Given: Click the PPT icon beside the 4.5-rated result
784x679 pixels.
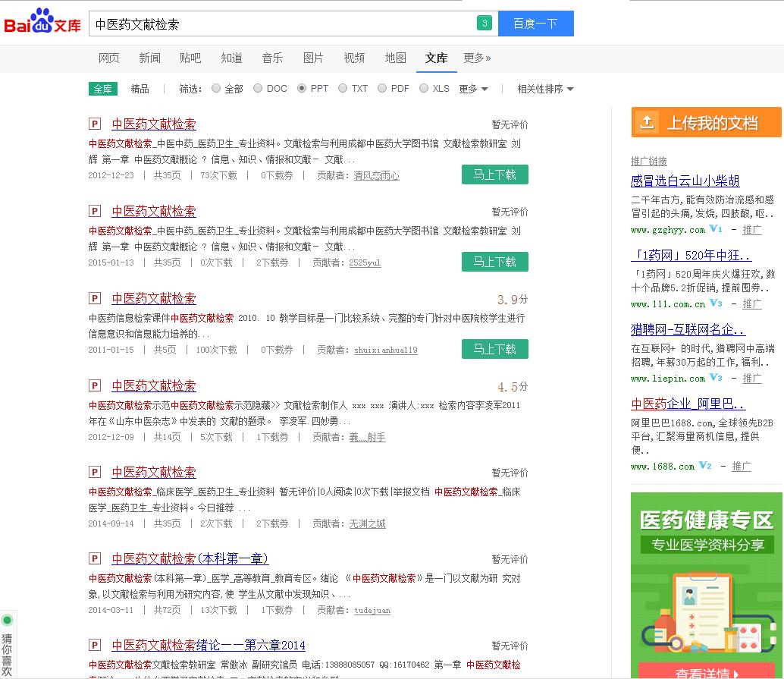Looking at the screenshot, I should (95, 386).
